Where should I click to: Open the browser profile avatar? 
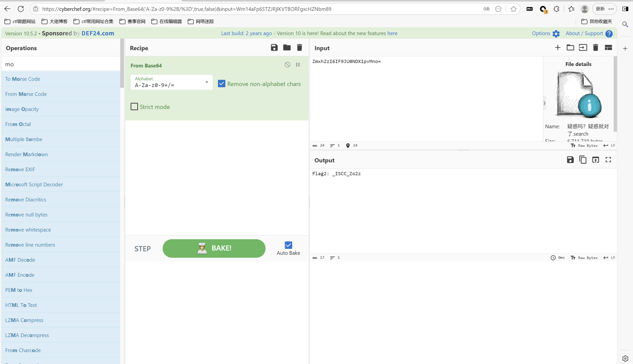585,9
